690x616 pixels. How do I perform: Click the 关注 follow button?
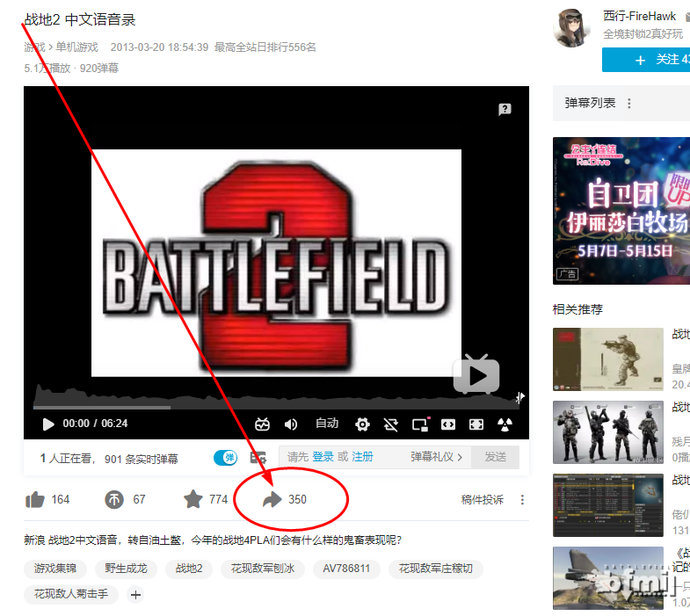646,60
